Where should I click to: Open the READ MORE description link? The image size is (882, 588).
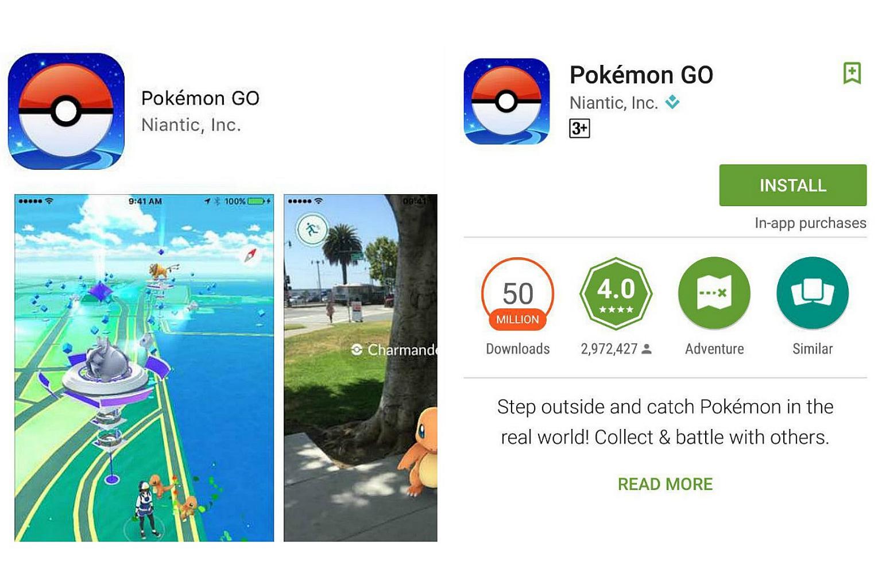665,484
